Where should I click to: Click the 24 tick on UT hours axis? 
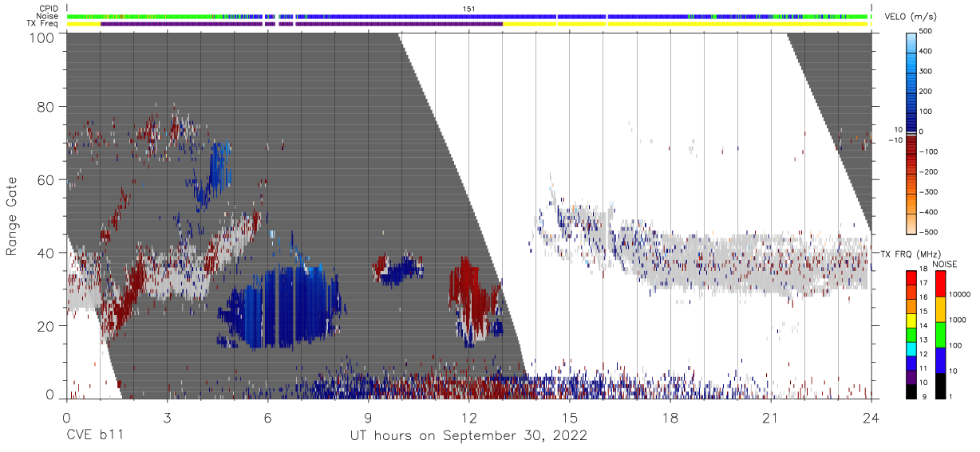(871, 418)
